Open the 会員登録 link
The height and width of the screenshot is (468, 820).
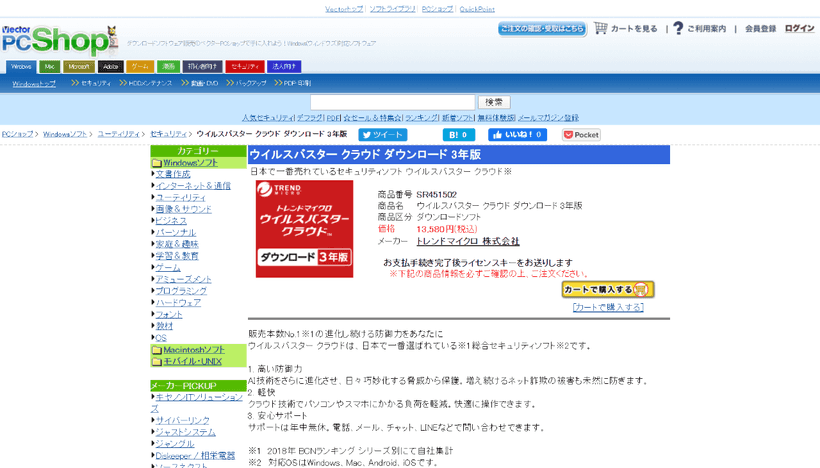(760, 29)
